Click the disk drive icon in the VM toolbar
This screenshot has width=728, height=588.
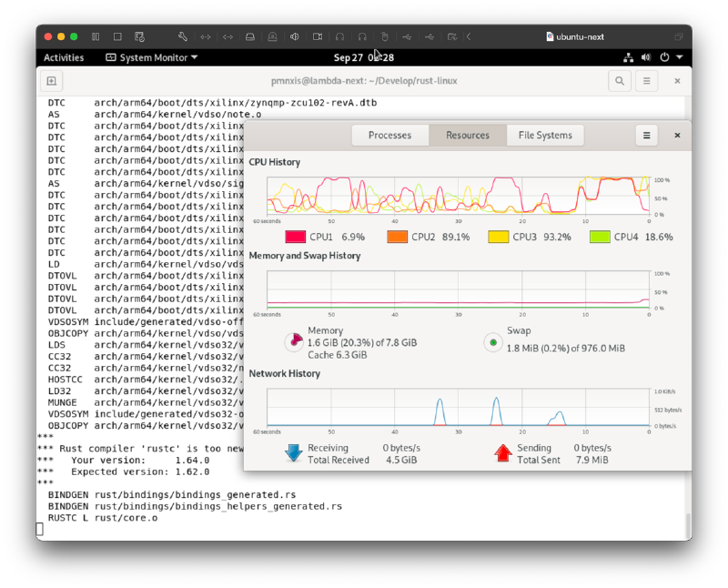[x=248, y=36]
